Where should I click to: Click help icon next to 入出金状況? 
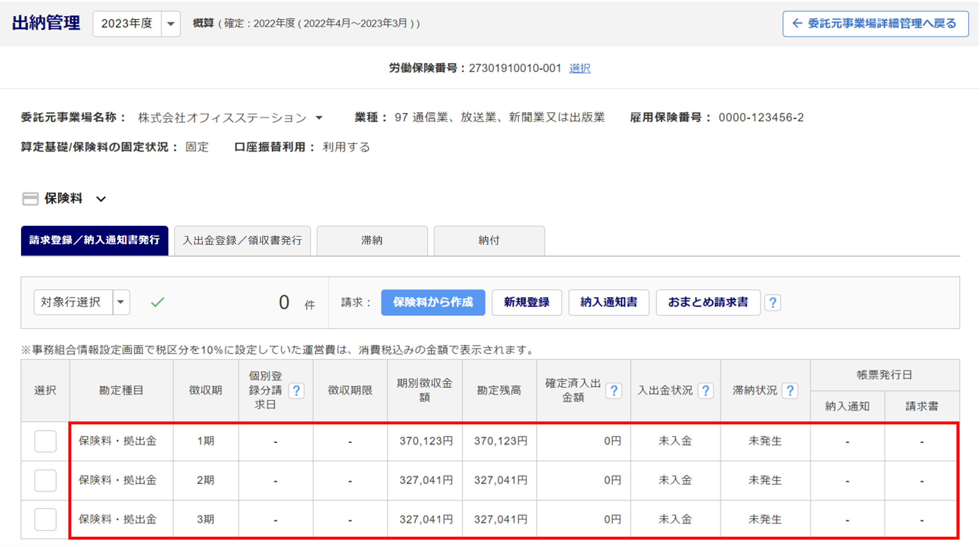[705, 391]
